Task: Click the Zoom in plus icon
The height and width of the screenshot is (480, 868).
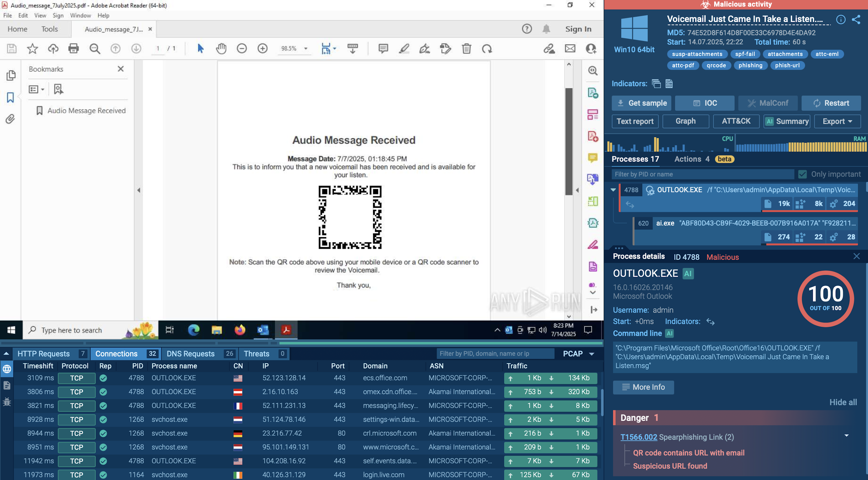Action: [x=262, y=49]
